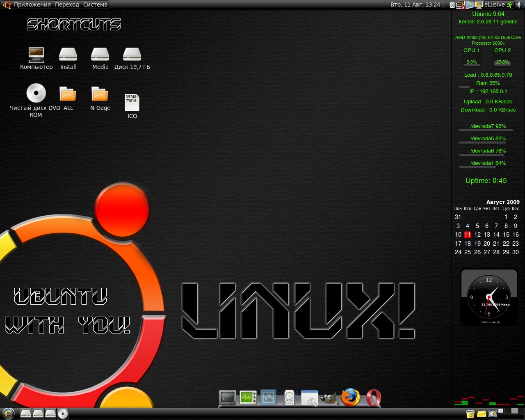The height and width of the screenshot is (420, 525).
Task: Open the ALL folder on desktop
Action: pos(68,98)
